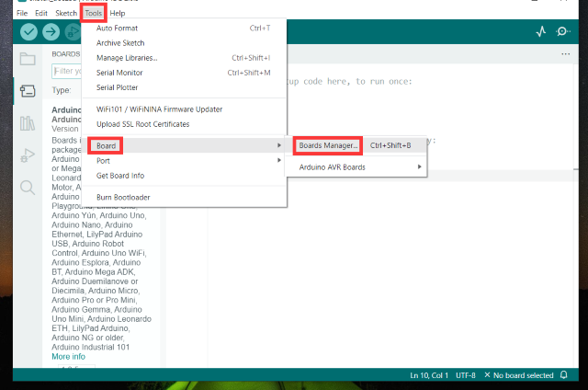Open the File menu

(x=22, y=13)
